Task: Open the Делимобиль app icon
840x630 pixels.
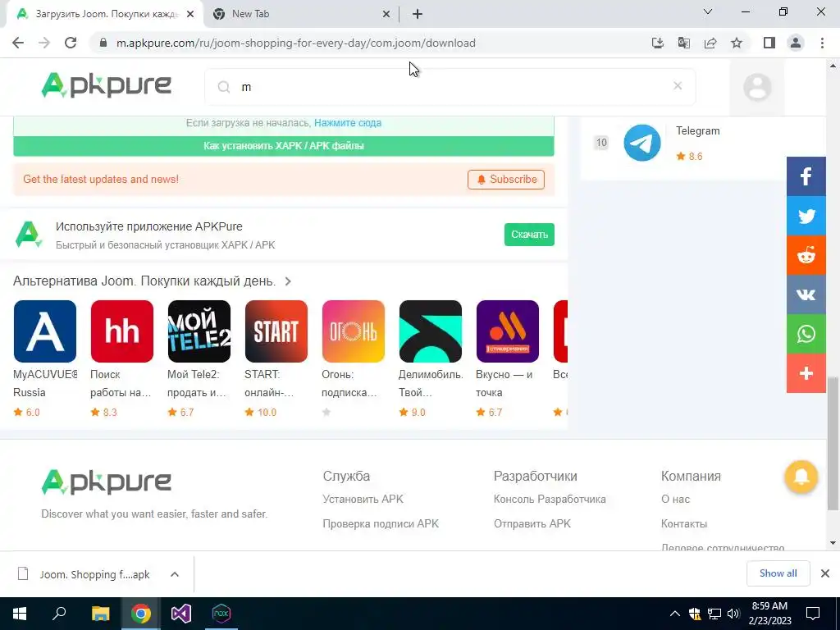Action: click(431, 331)
